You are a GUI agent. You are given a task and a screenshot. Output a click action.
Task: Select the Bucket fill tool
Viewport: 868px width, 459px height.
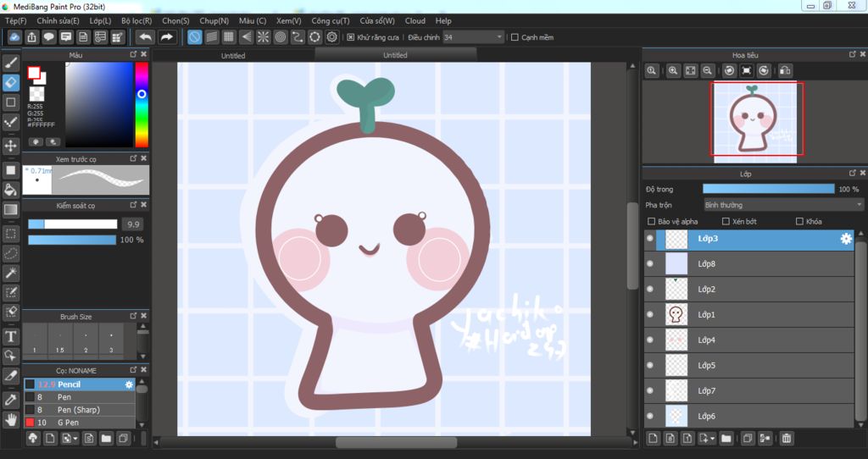click(11, 190)
